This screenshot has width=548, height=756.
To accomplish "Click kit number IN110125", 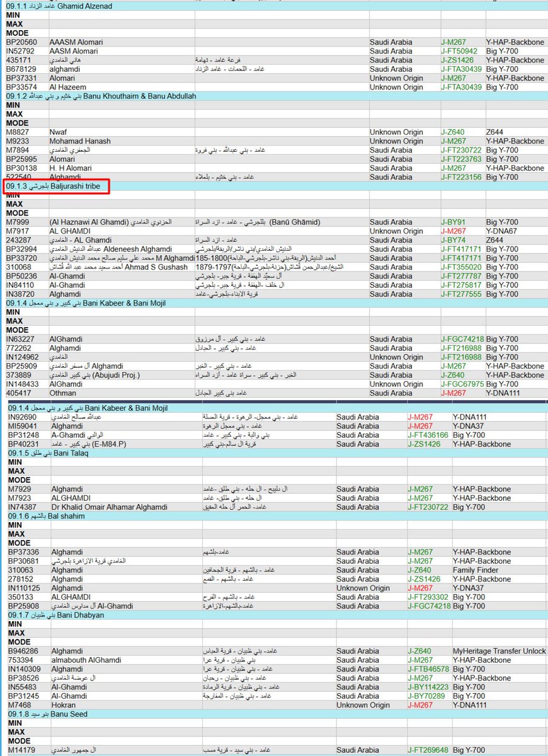I will click(24, 588).
